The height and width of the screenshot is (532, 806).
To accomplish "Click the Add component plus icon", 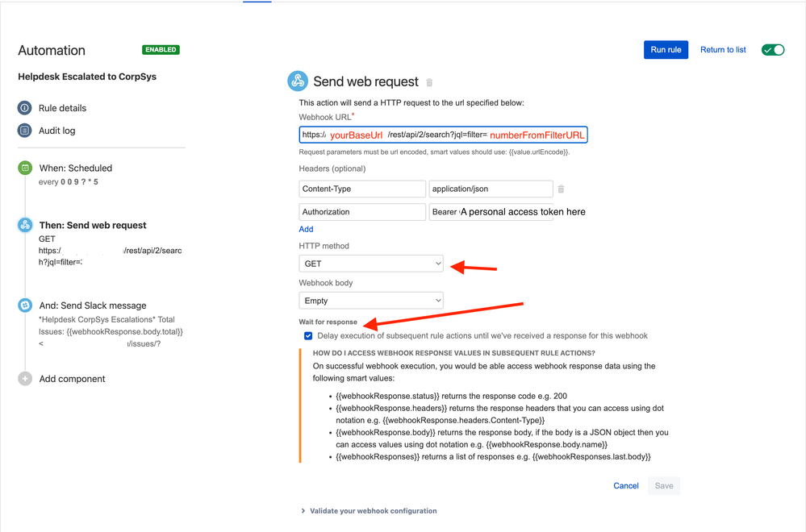I will click(x=25, y=379).
